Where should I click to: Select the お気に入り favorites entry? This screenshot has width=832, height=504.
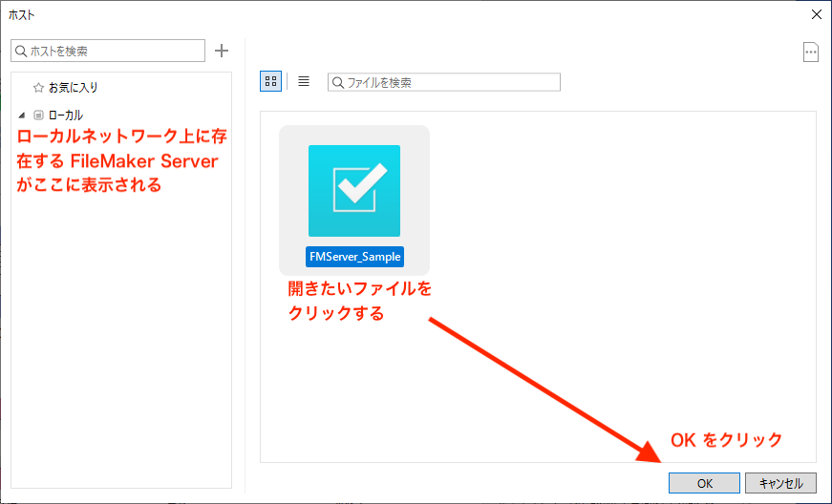(x=74, y=88)
